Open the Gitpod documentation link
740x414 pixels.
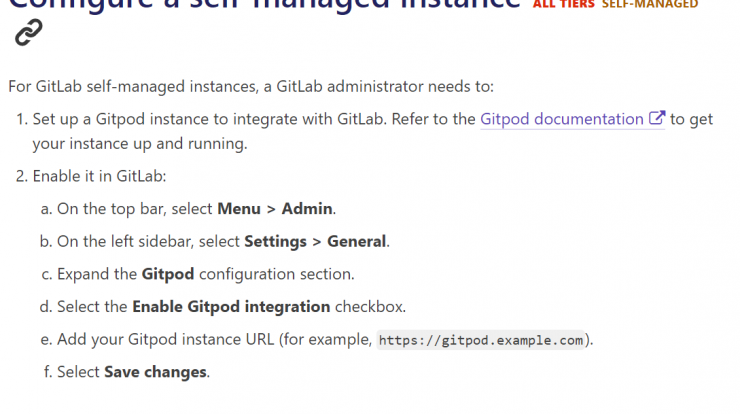[562, 119]
